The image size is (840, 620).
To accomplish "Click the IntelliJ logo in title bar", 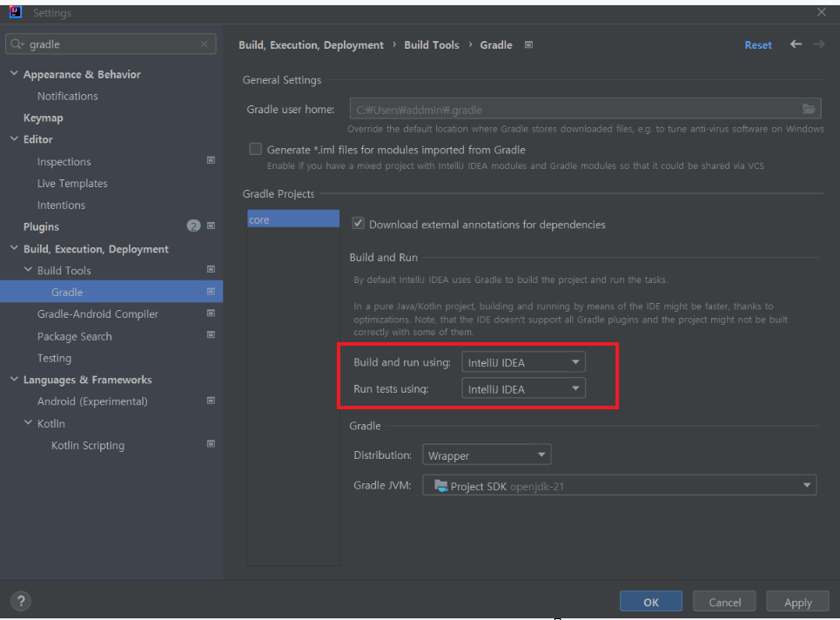I will pos(16,12).
